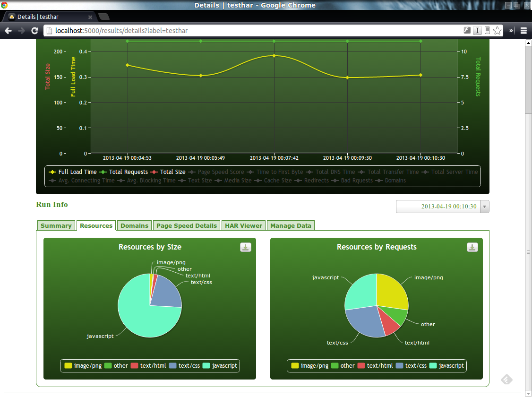Open the run date dropdown arrow
The image size is (532, 397).
pyautogui.click(x=484, y=207)
